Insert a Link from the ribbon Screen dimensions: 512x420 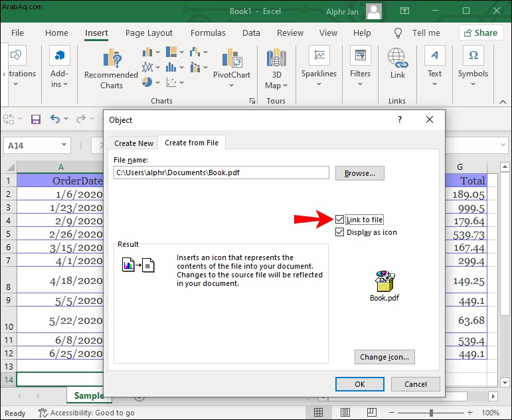(397, 64)
